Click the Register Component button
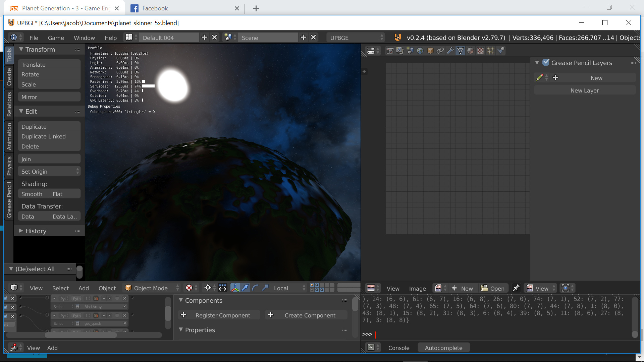Screen dimensions: 644x362 pos(219,315)
